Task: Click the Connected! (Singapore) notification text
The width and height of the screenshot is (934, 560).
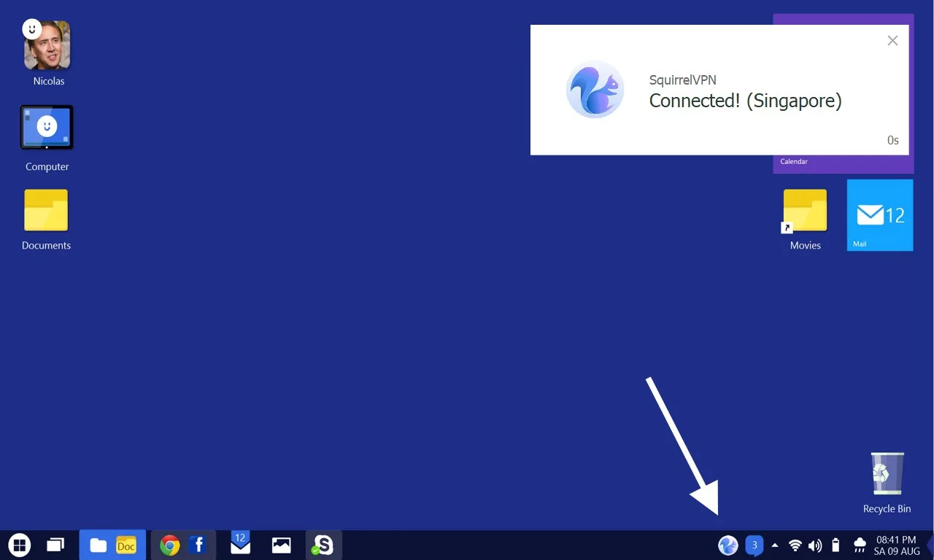Action: click(745, 101)
